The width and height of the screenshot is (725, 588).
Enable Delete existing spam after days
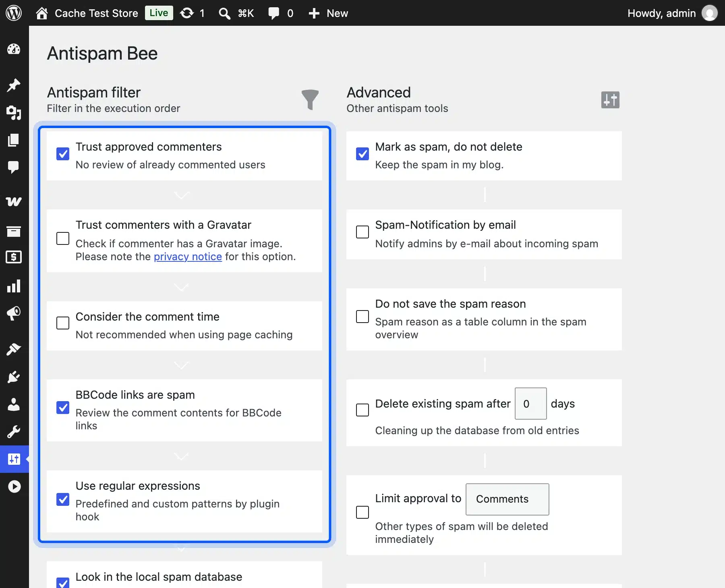362,410
